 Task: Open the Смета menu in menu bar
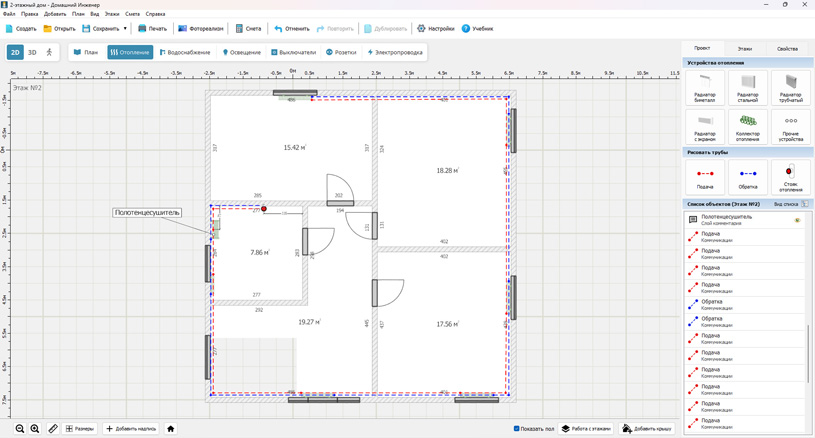tap(132, 14)
